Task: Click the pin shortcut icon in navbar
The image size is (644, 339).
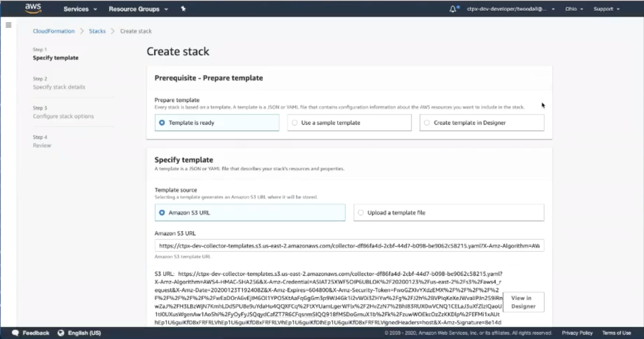Action: (183, 9)
